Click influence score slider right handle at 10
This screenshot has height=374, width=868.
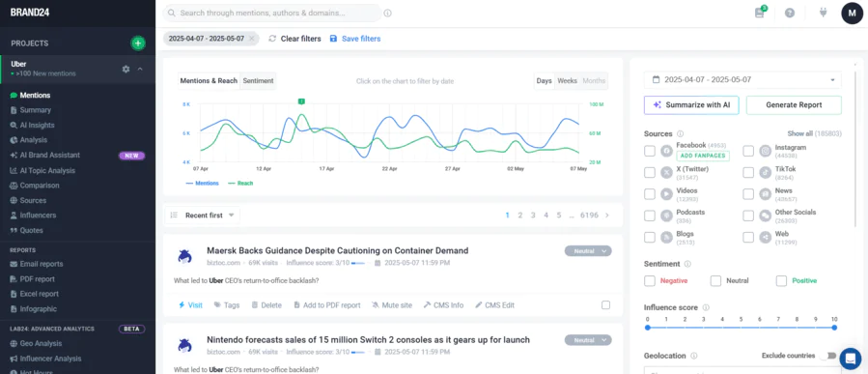834,328
